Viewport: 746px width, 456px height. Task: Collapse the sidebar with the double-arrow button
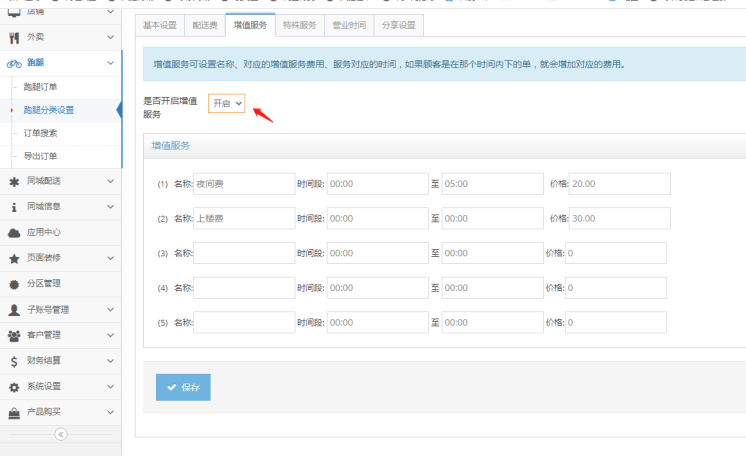[x=60, y=435]
